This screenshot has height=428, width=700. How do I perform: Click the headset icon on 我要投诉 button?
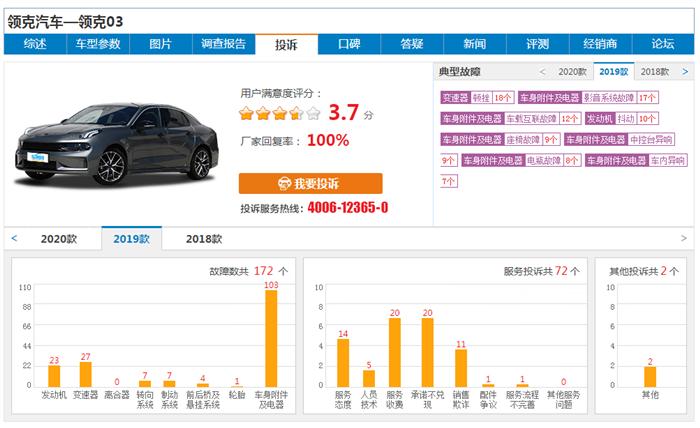tap(284, 183)
